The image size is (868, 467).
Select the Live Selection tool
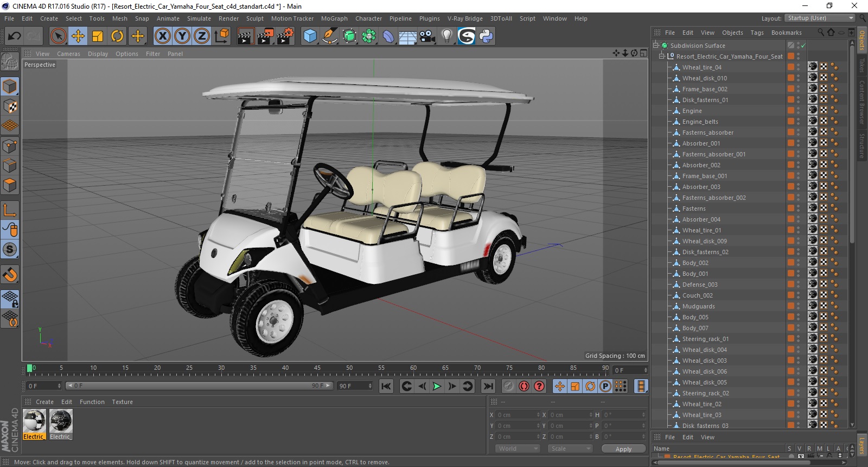point(58,36)
